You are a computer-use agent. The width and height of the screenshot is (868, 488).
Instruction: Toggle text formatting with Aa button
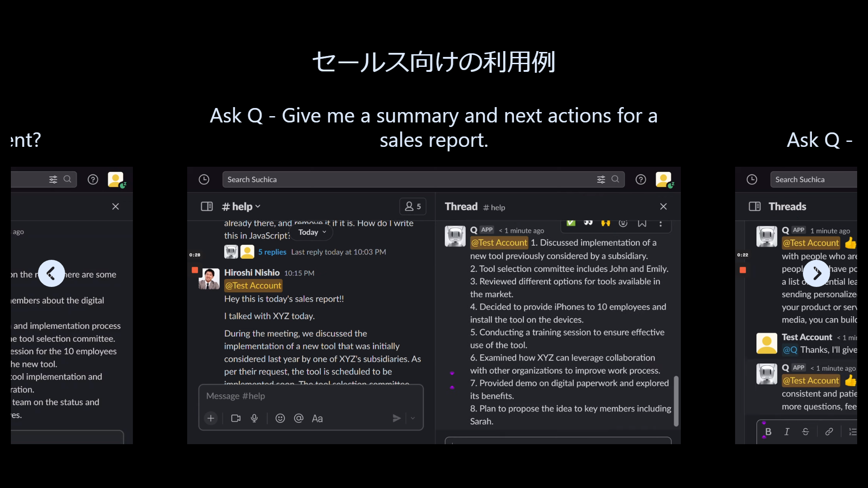click(x=317, y=418)
